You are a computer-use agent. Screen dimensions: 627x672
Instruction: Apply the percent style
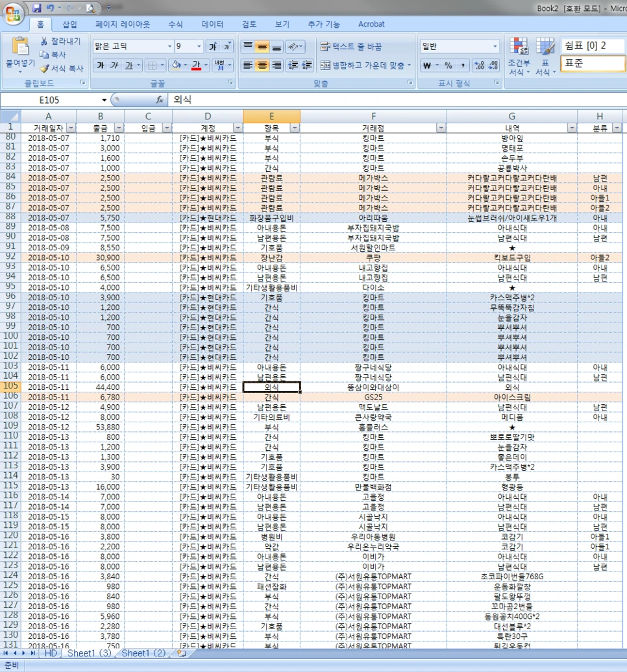tap(449, 65)
